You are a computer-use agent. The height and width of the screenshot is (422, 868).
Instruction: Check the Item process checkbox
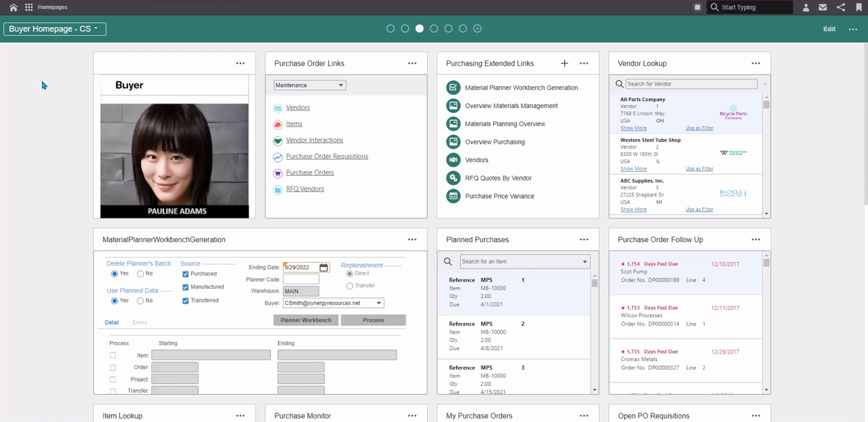[113, 356]
